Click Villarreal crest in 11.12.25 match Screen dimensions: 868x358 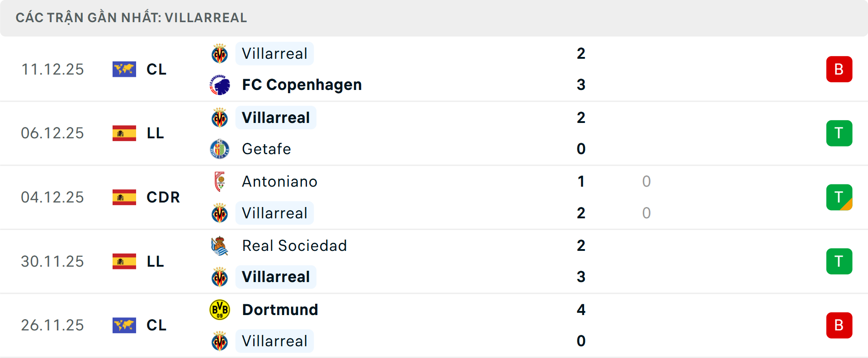[x=220, y=54]
